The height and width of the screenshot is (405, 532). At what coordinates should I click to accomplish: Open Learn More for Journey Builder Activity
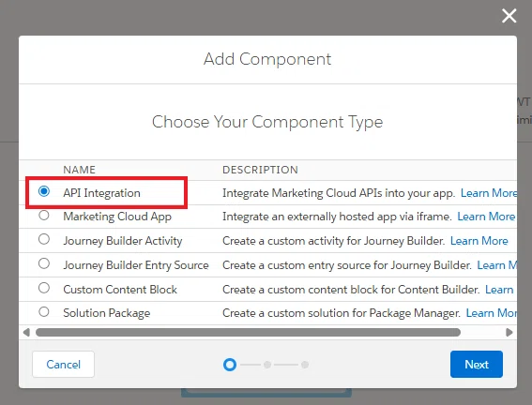point(479,241)
